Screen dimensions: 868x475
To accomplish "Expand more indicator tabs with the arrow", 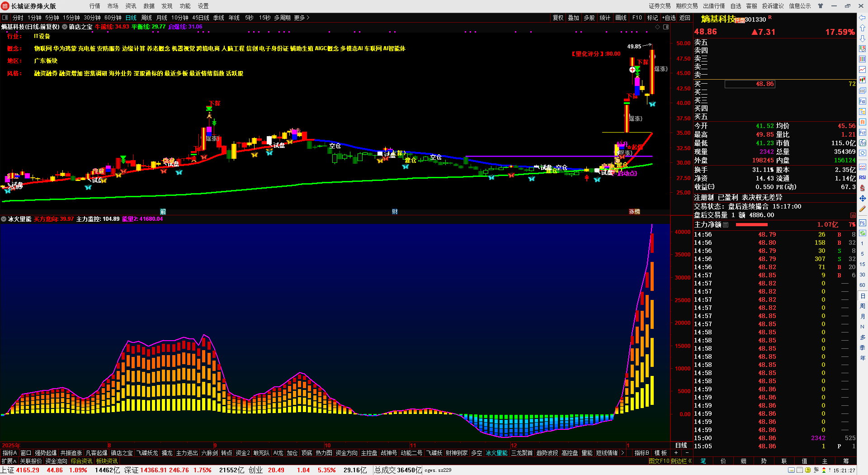I will [x=623, y=453].
